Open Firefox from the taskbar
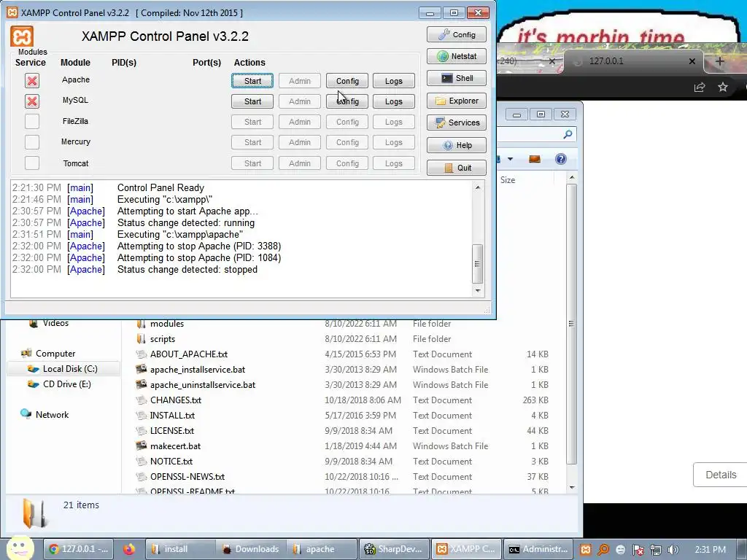Screen dimensions: 747x560 point(128,549)
